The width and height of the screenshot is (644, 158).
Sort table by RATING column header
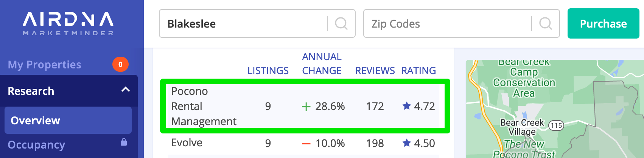pos(418,71)
